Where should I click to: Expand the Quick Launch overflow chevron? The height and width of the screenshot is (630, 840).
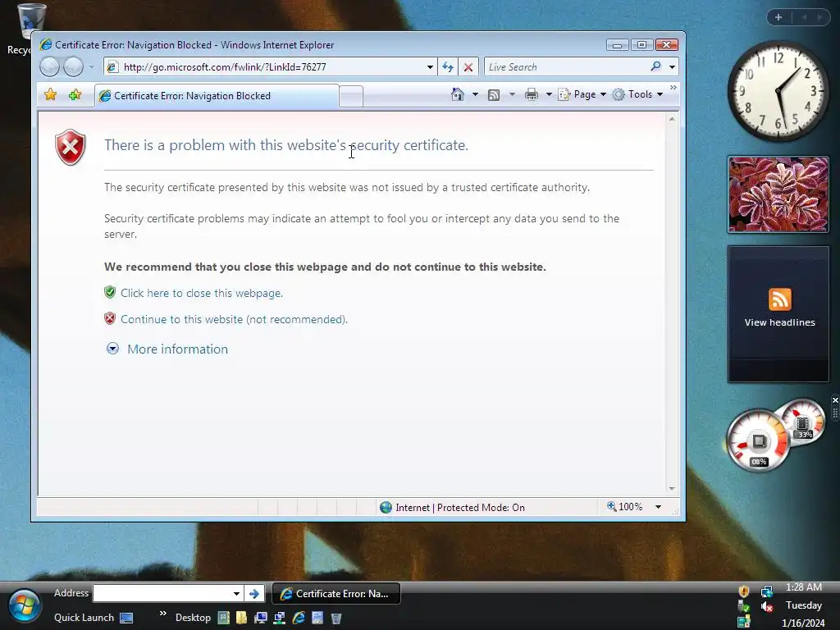(x=163, y=613)
